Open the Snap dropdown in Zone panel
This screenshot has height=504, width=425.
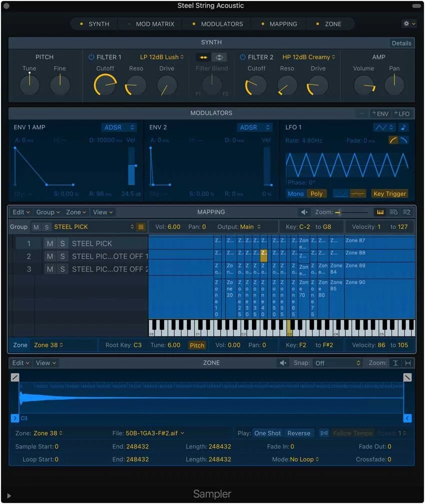(x=337, y=363)
